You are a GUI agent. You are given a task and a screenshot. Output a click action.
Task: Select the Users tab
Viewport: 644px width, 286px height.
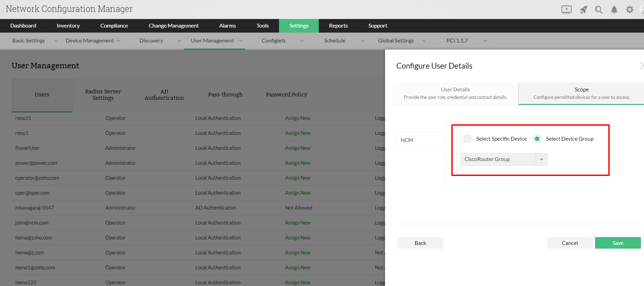(42, 95)
